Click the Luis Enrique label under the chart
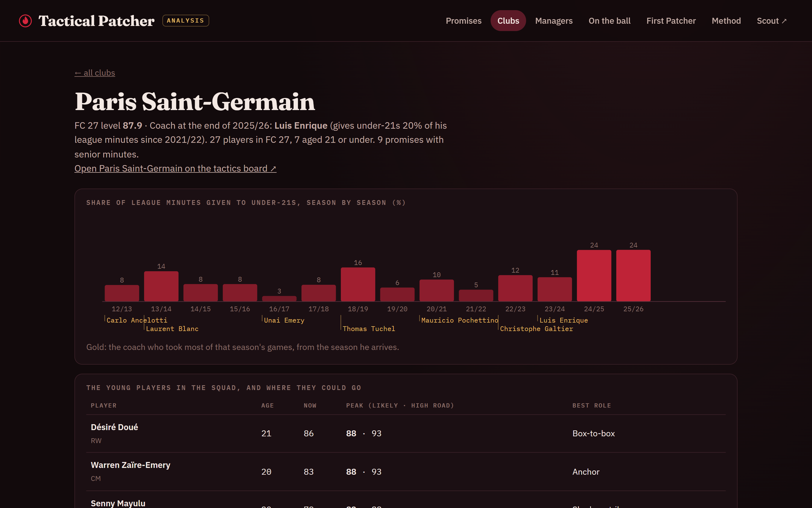 [563, 320]
